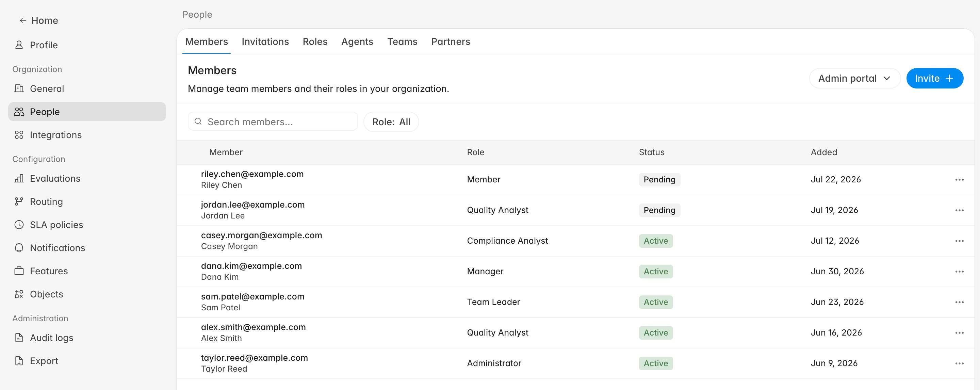
Task: Click the People breadcrumb at top
Action: (197, 14)
